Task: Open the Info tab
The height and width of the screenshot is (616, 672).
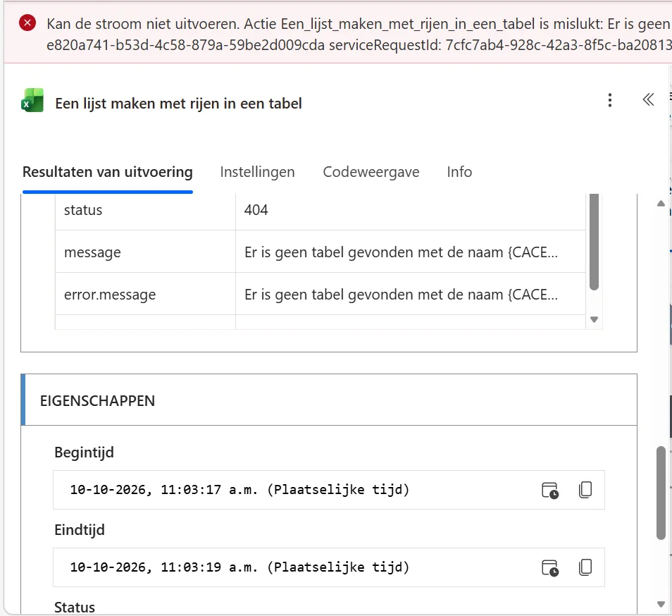Action: (459, 172)
